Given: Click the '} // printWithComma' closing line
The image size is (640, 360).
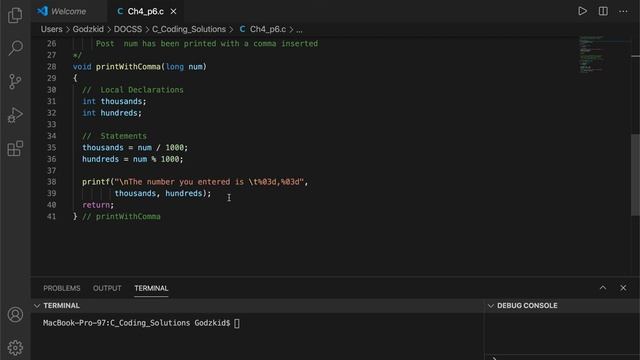Looking at the screenshot, I should pos(117,216).
